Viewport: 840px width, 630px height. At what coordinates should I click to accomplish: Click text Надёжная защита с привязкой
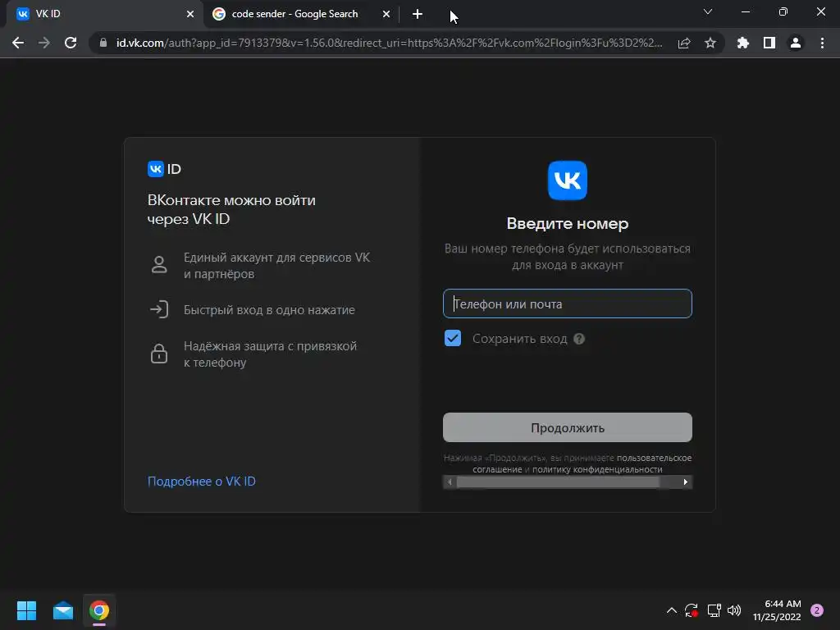271,346
